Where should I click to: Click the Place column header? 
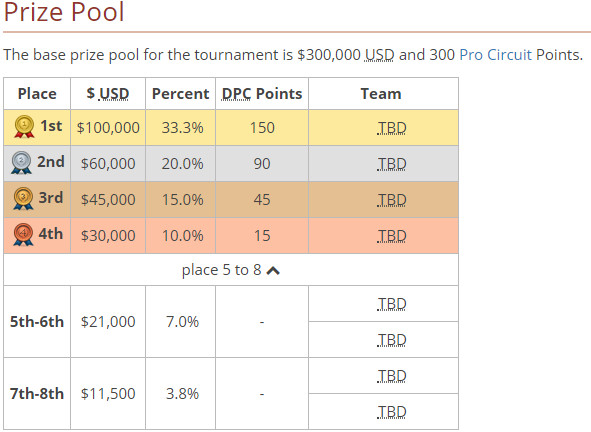point(37,93)
